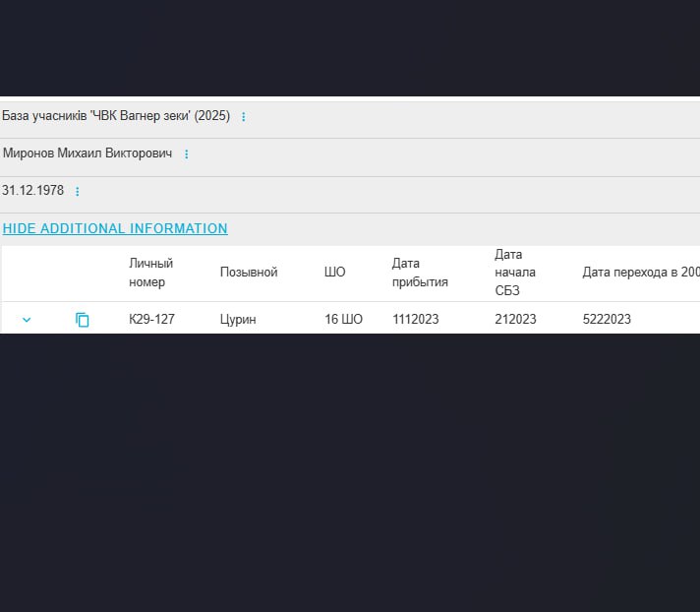Screen dimensions: 700x612
Task: Click the 'Позывной' column header
Action: 249,273
